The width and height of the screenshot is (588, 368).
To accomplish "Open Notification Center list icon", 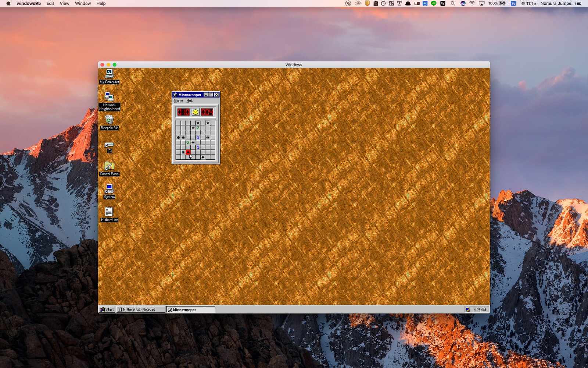I will pos(578,3).
